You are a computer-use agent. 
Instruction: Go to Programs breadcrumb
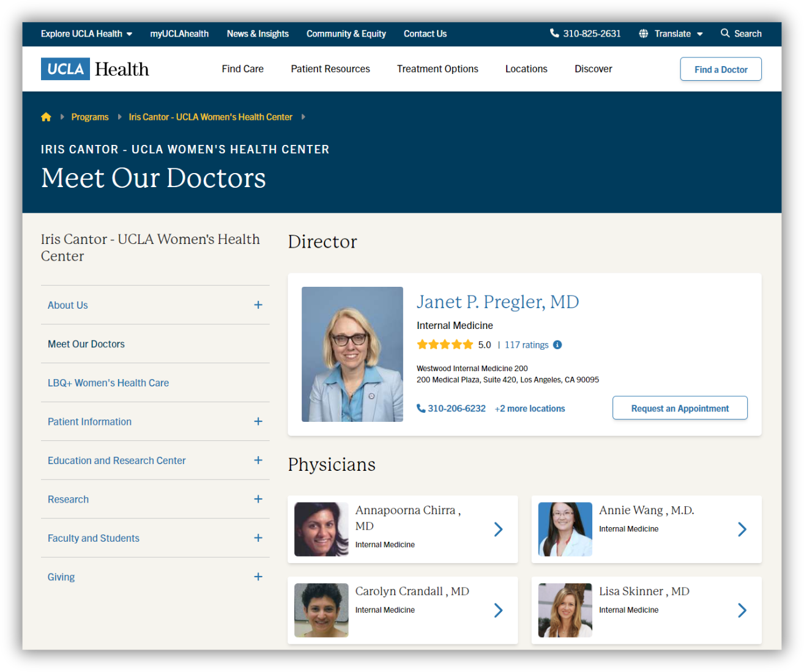[90, 117]
